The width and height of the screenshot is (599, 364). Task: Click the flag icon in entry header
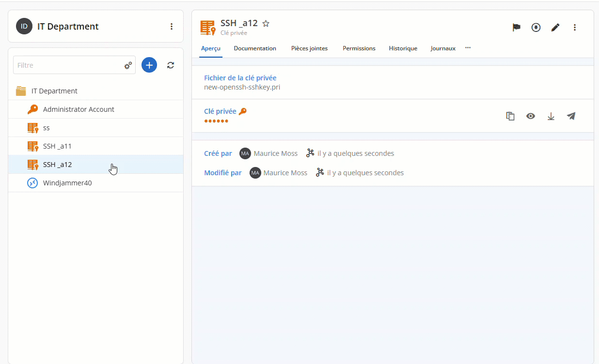tap(517, 28)
